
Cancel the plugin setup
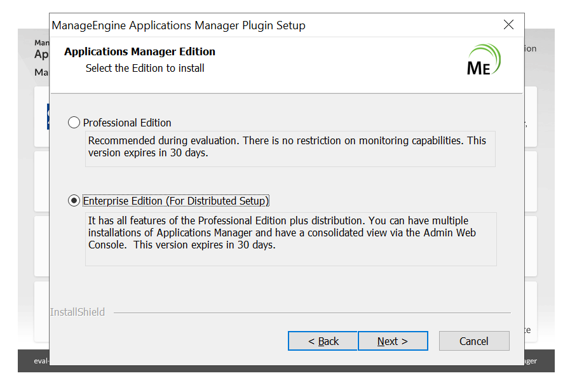point(474,341)
